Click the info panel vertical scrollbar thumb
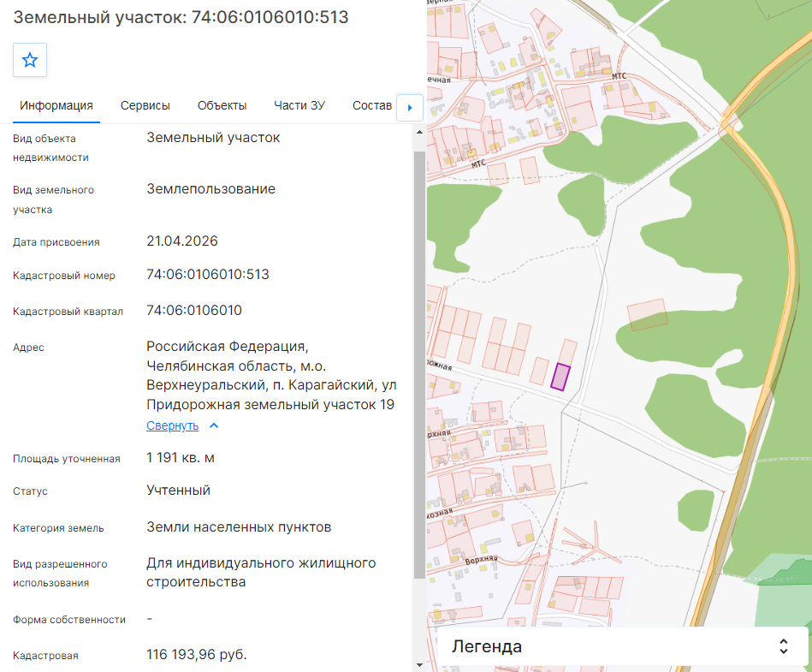 [x=419, y=365]
